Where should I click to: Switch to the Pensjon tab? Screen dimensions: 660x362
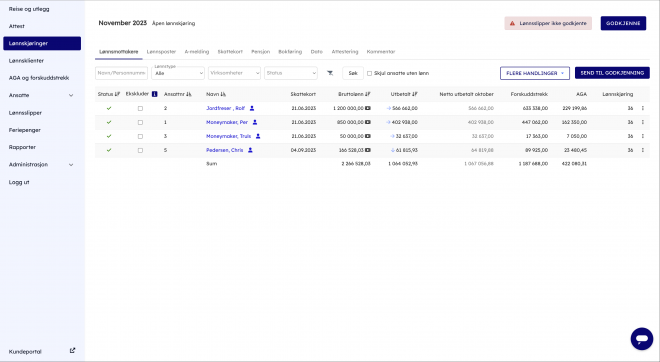[x=261, y=52]
